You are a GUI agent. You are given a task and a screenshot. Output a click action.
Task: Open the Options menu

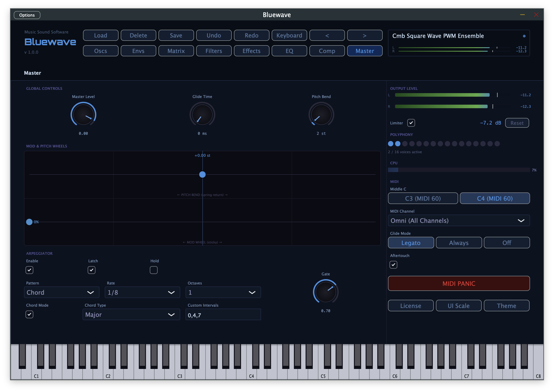27,15
